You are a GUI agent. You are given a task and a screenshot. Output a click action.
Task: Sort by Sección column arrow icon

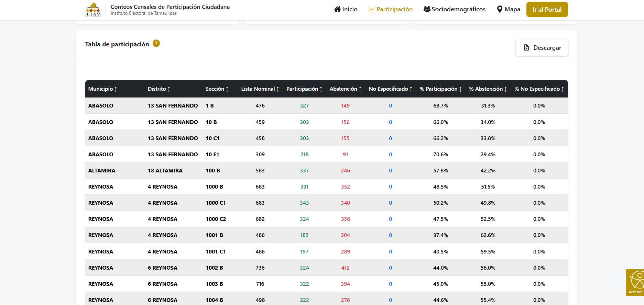[x=227, y=89]
